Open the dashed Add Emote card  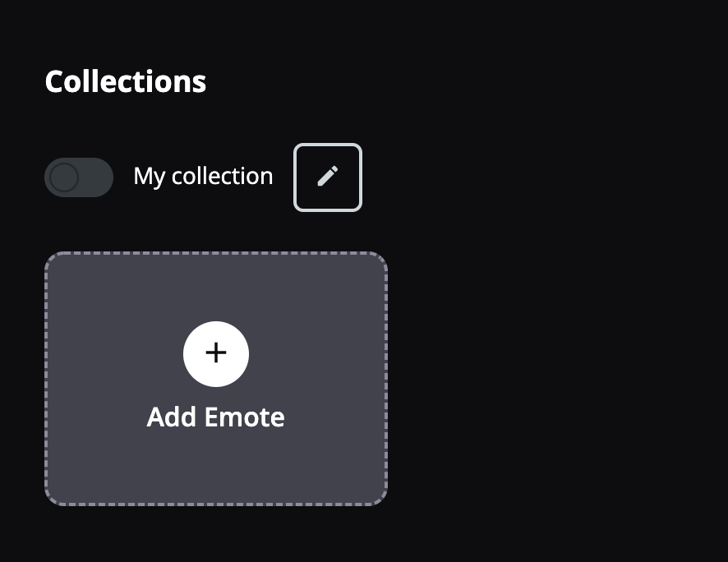click(216, 379)
